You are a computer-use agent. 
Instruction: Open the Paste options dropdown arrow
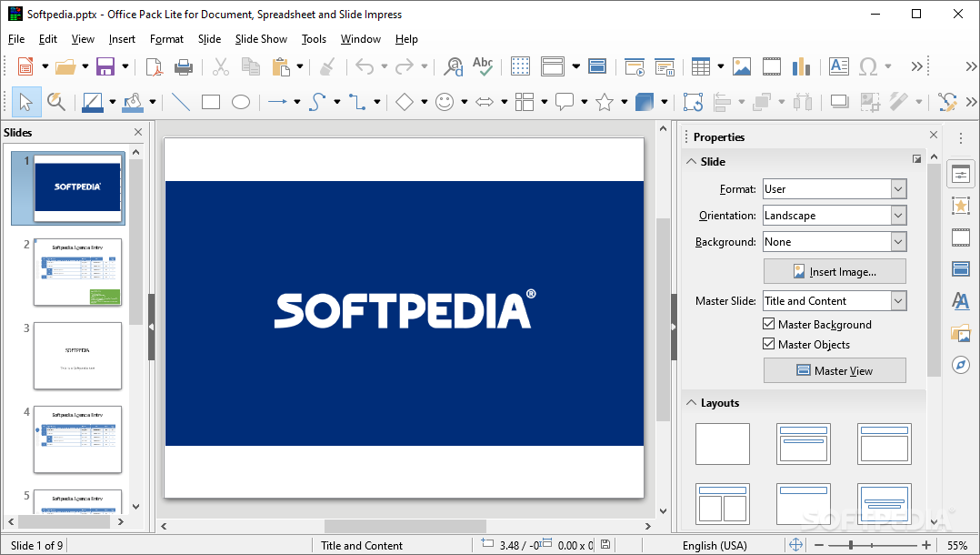[300, 66]
